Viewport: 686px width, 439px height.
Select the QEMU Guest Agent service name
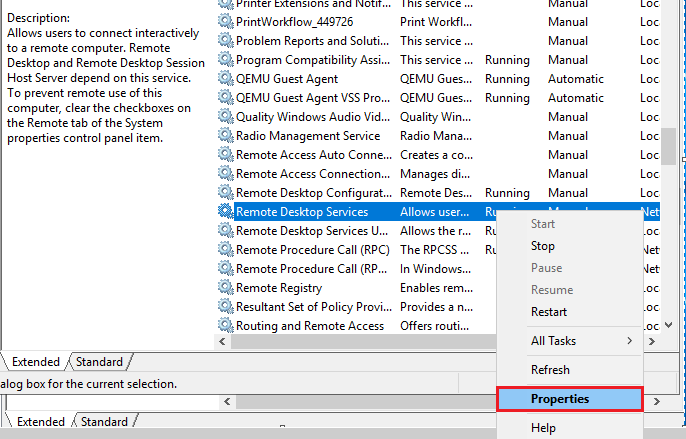tap(287, 79)
